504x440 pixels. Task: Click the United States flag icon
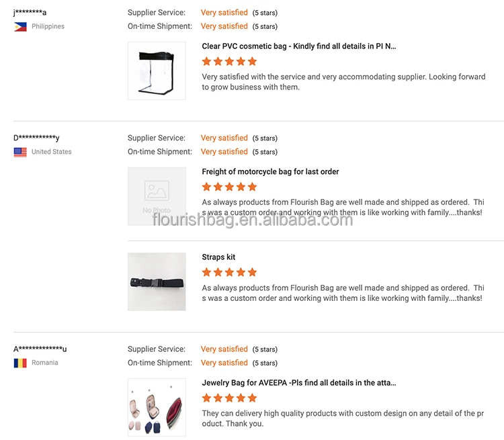20,152
